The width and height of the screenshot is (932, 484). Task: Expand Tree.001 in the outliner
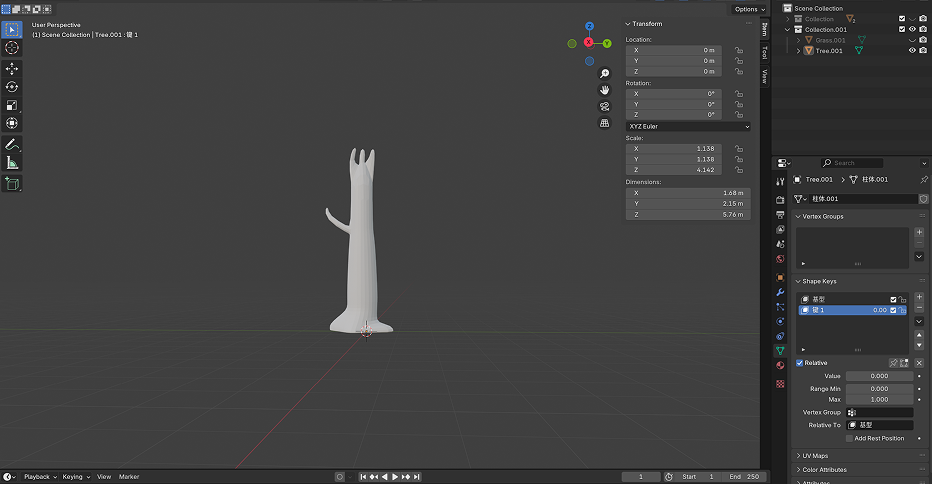click(x=798, y=51)
